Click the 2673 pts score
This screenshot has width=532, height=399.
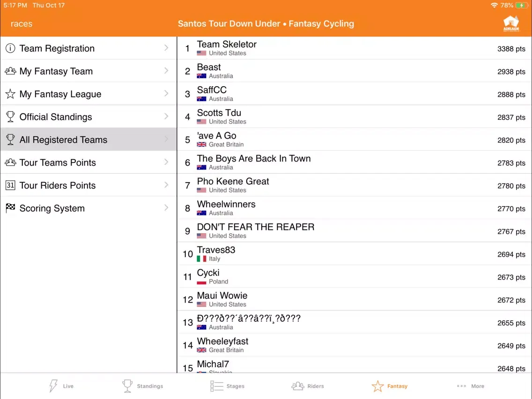[511, 277]
